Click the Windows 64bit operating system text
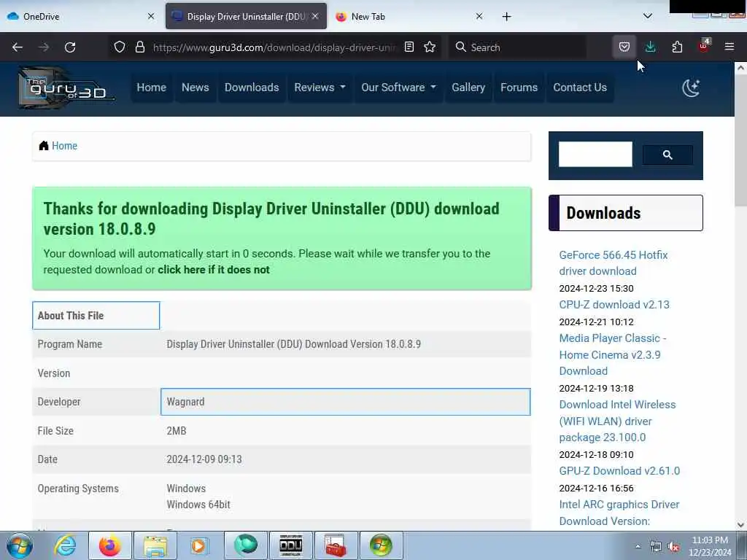Viewport: 747px width, 560px height. pos(198,505)
